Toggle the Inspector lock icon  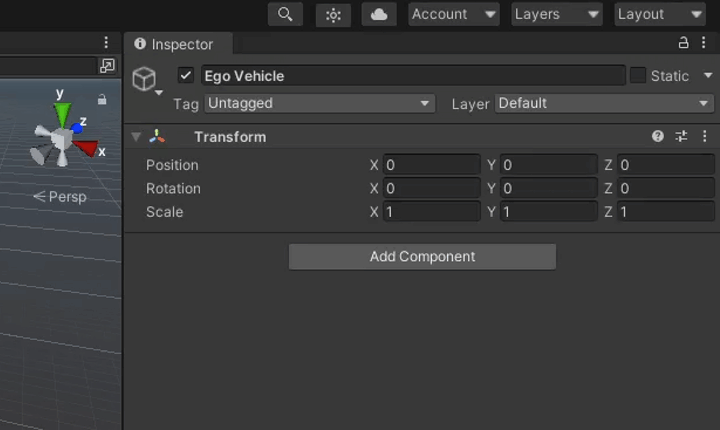(x=683, y=43)
